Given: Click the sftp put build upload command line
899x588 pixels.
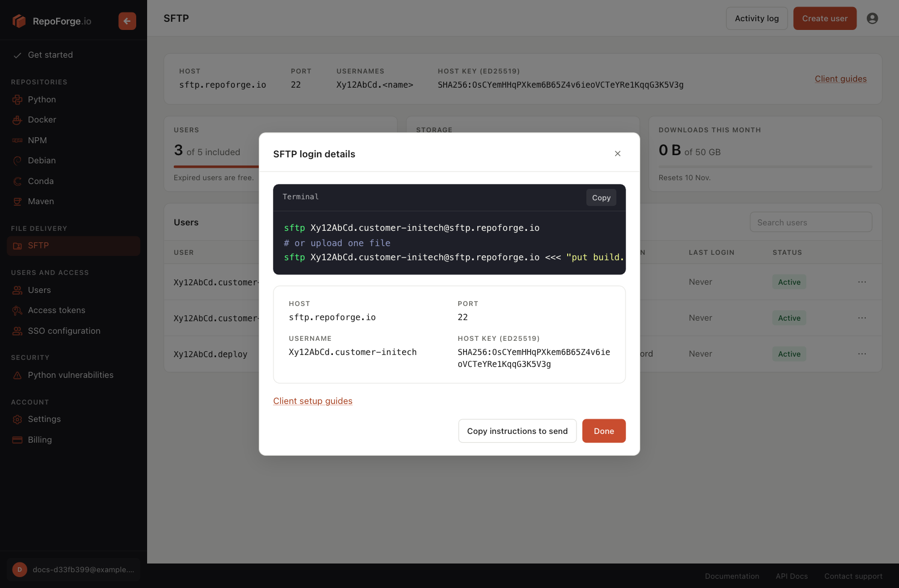Looking at the screenshot, I should (454, 258).
